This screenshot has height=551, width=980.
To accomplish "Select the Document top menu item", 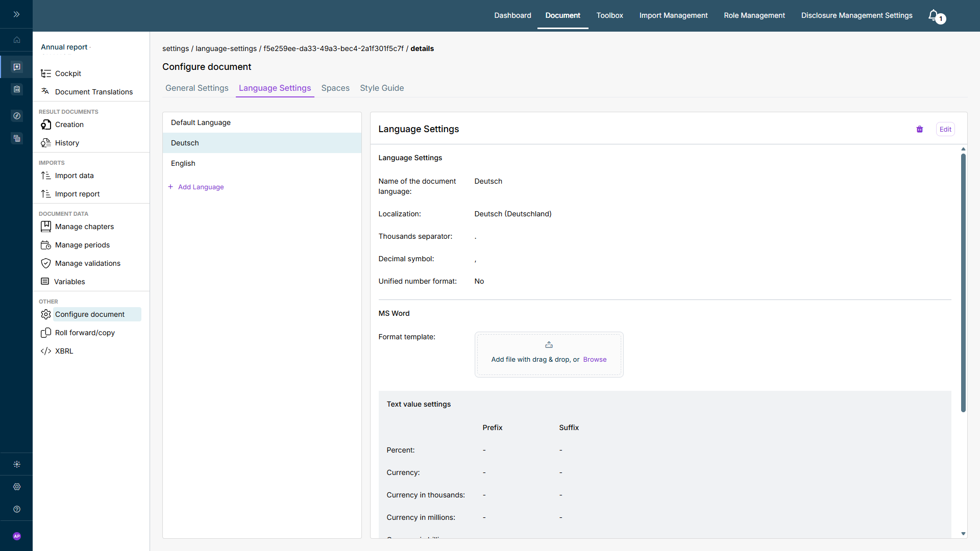I will click(x=562, y=15).
